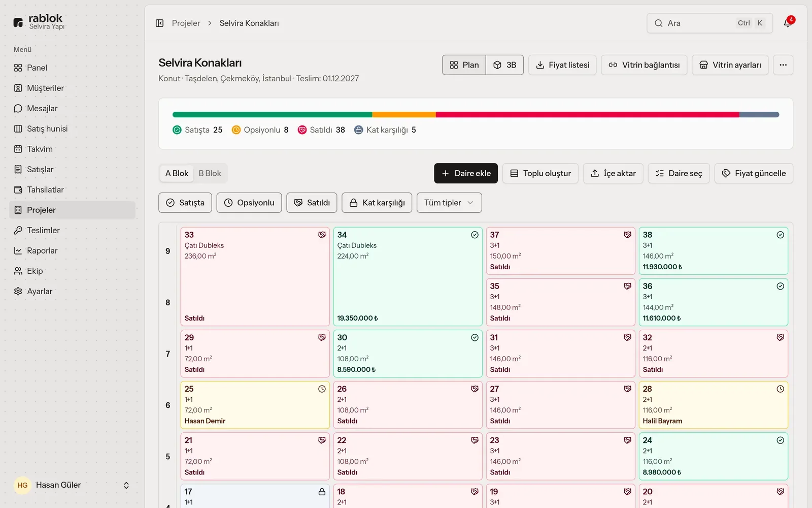This screenshot has width=812, height=508.
Task: Click red Satıldı segment of status bar
Action: pyautogui.click(x=587, y=115)
